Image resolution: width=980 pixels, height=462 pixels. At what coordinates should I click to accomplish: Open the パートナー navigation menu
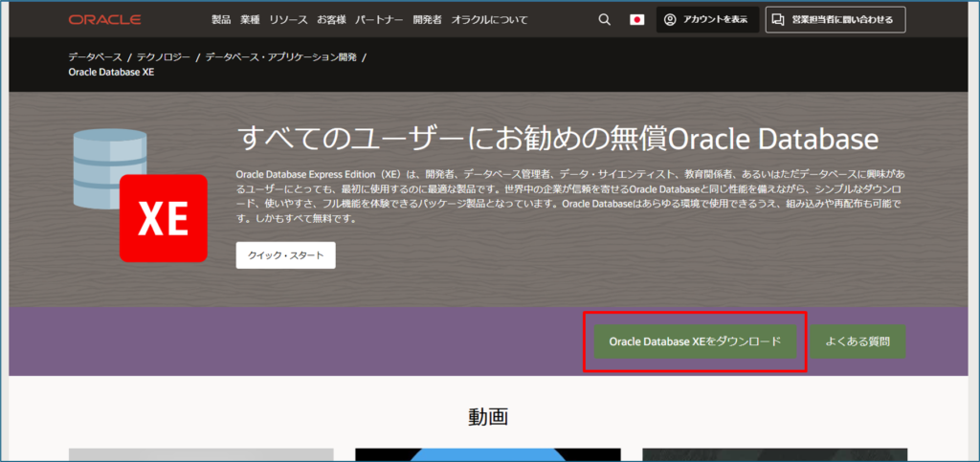click(378, 19)
